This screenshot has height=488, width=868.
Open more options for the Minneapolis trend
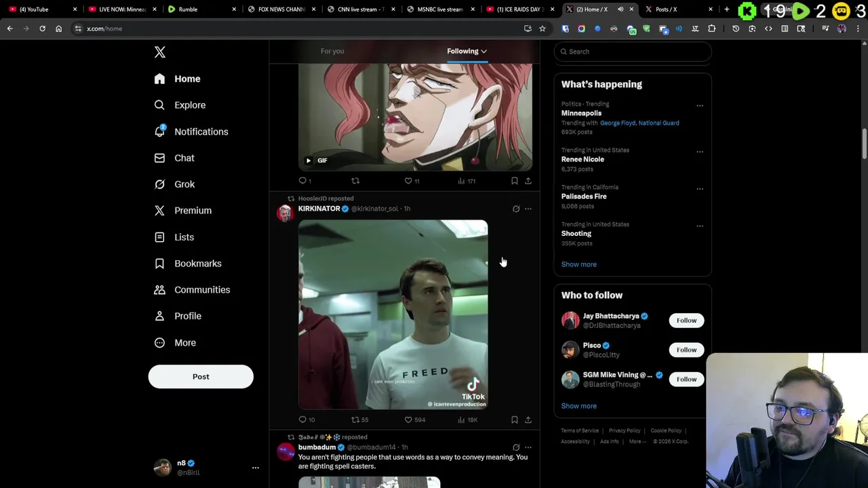[x=700, y=106]
